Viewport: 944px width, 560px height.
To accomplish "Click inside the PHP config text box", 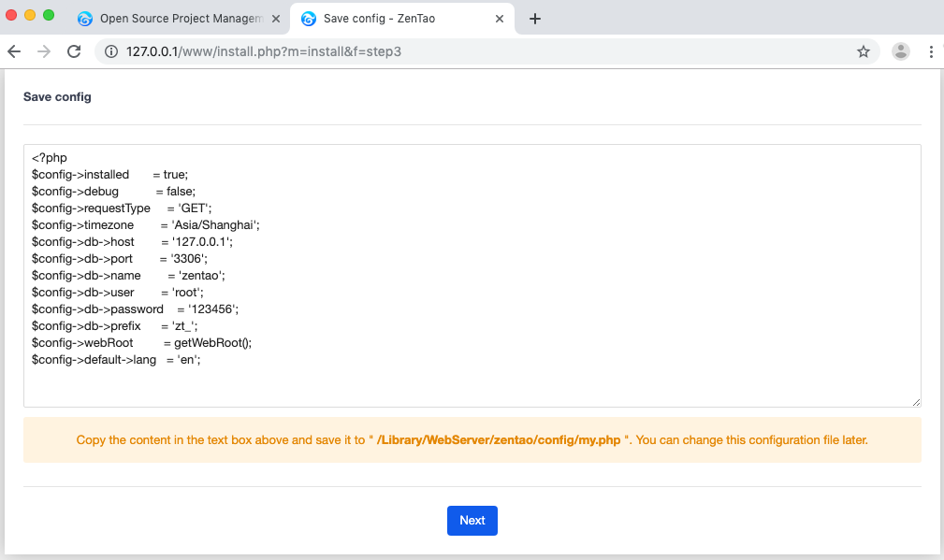I will (561, 280).
